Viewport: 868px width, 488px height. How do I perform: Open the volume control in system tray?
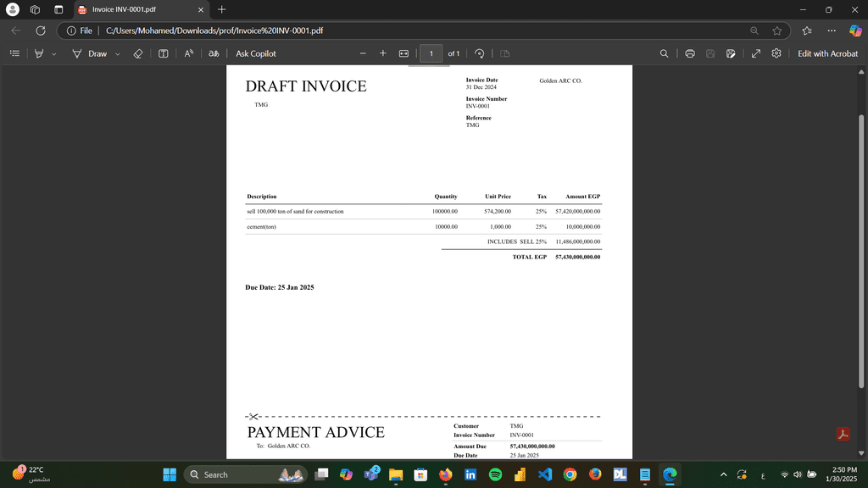798,474
